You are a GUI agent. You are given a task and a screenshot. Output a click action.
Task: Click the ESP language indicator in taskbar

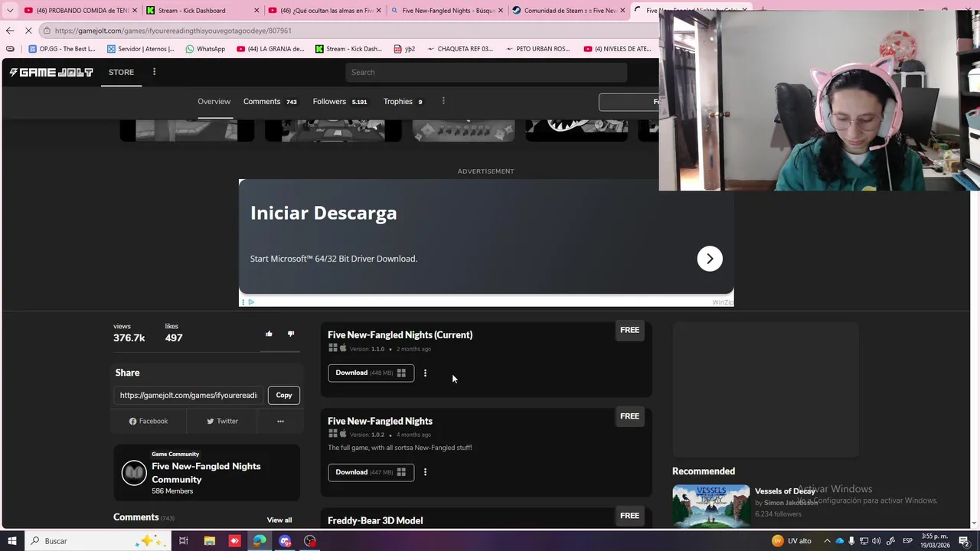pos(907,541)
